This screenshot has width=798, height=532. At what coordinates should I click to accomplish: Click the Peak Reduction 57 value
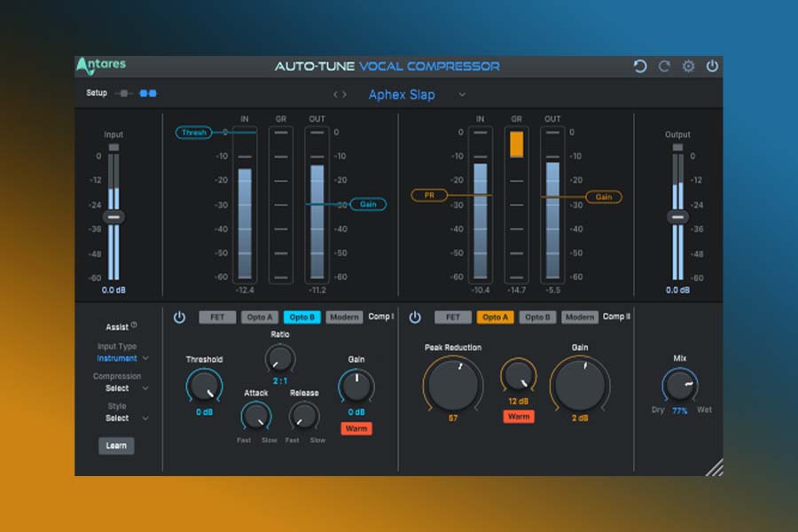point(452,418)
